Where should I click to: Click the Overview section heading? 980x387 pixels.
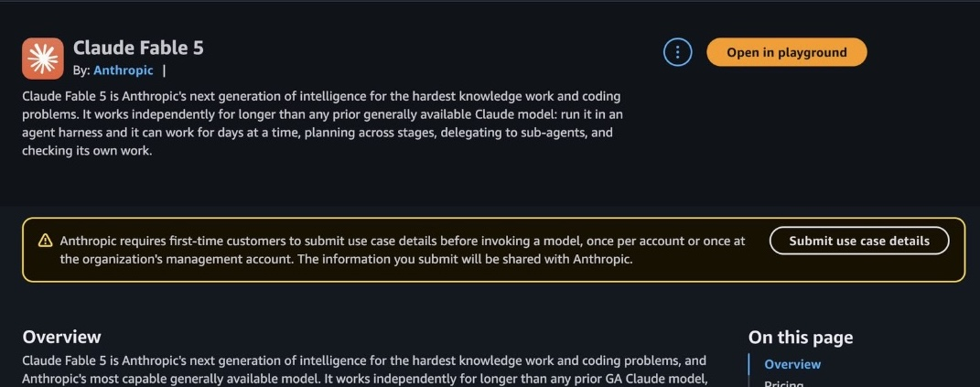tap(61, 337)
